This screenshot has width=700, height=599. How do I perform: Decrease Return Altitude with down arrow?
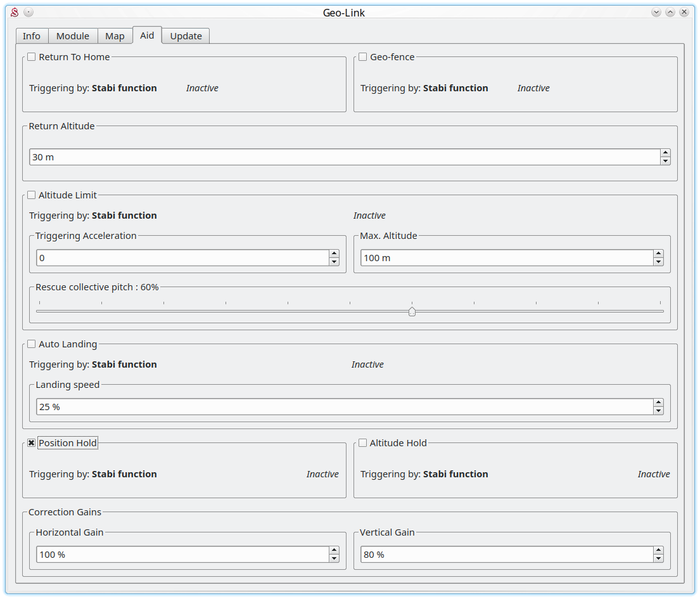(x=665, y=161)
